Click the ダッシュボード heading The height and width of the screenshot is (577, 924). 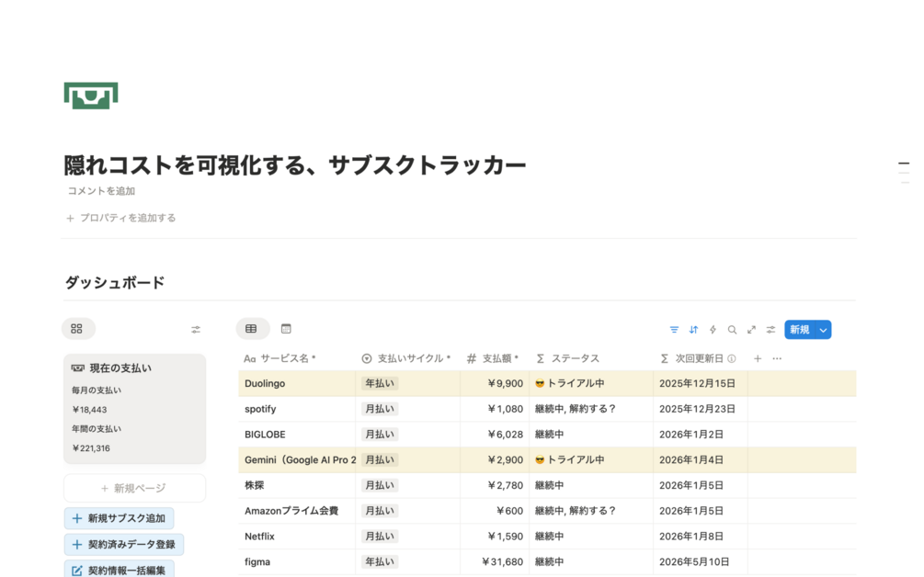[x=115, y=283]
